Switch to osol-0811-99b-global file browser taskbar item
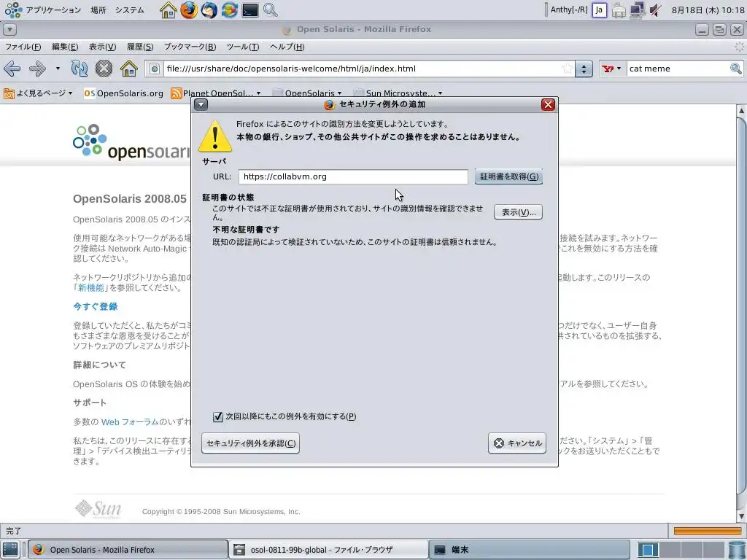Image resolution: width=747 pixels, height=560 pixels. click(329, 550)
